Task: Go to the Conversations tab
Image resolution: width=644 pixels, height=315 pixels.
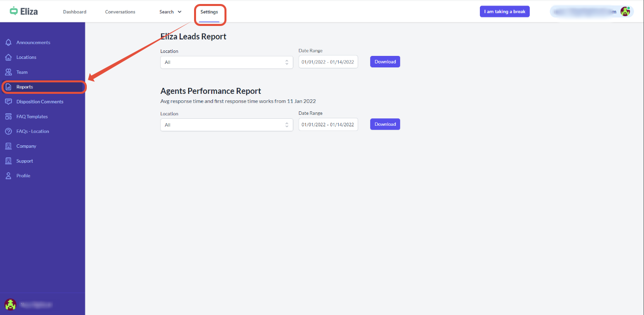Action: tap(120, 12)
